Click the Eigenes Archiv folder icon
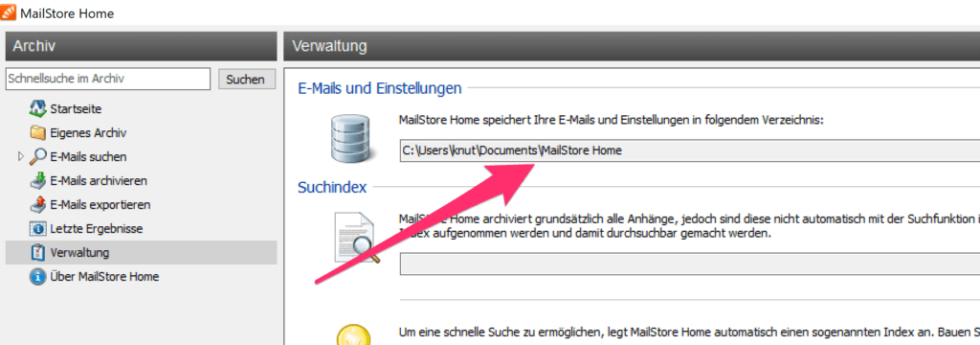The image size is (980, 345). point(38,133)
